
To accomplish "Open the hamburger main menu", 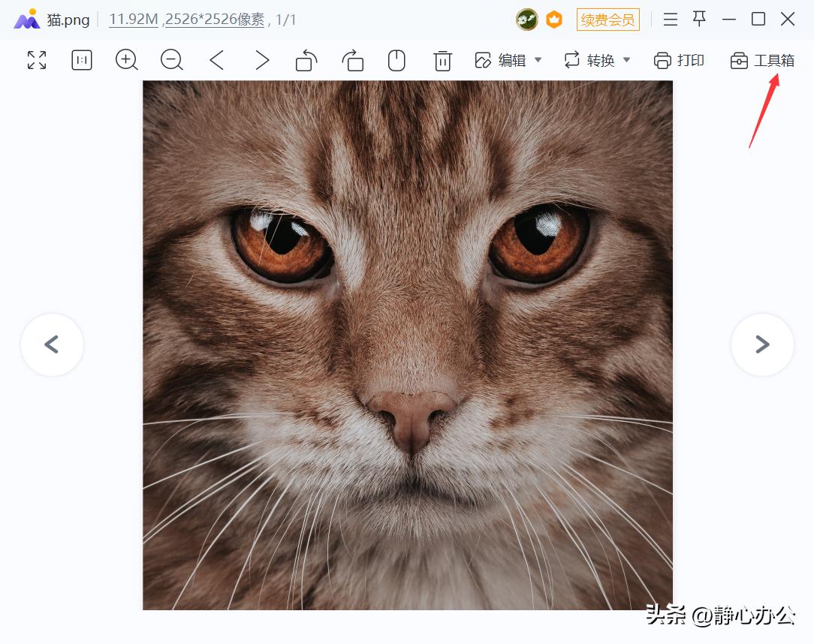I will coord(671,20).
